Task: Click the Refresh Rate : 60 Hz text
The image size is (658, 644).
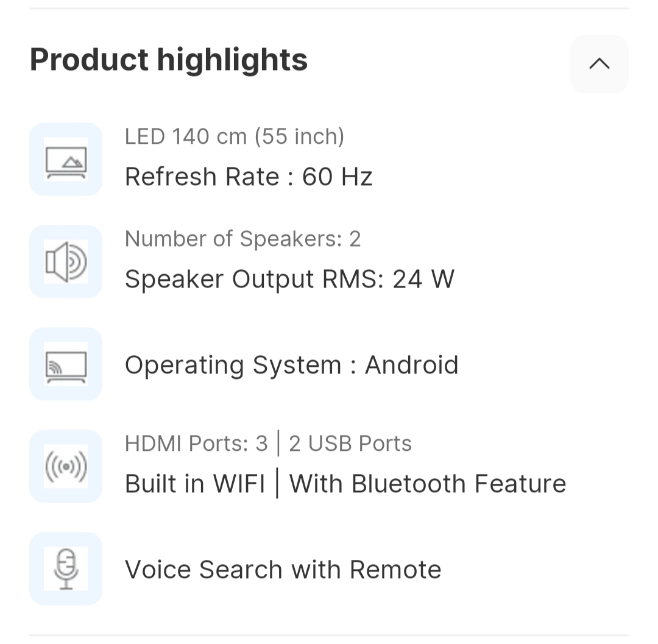Action: point(248,177)
